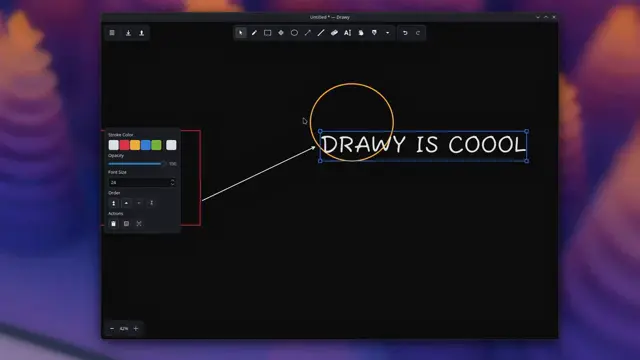Select the Rectangle tool
Viewport: 640px width, 360px height.
[x=267, y=33]
